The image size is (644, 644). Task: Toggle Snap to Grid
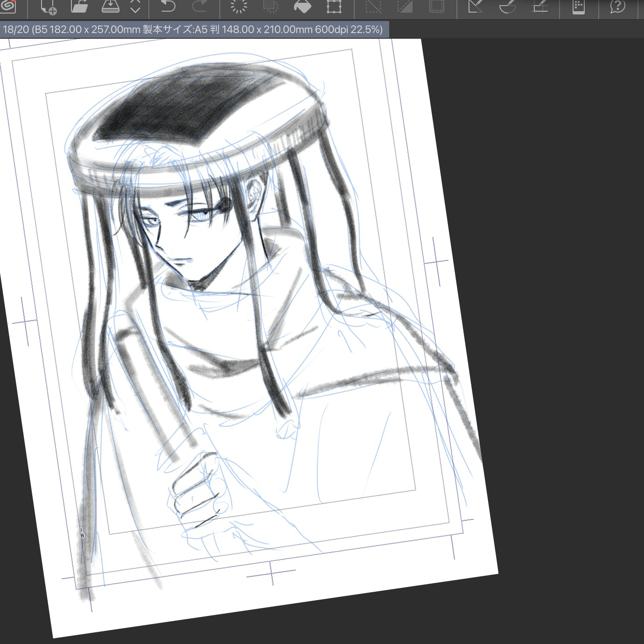[539, 7]
